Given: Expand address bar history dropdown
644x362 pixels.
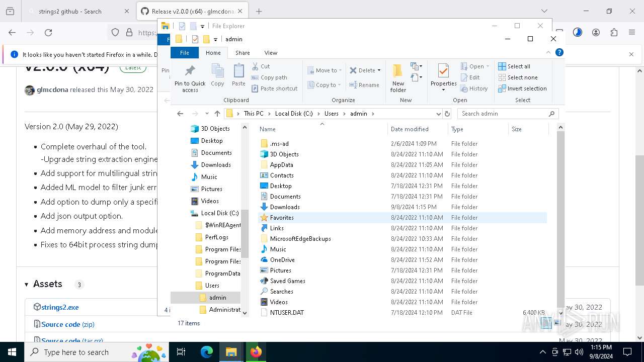Looking at the screenshot, I should tap(439, 114).
